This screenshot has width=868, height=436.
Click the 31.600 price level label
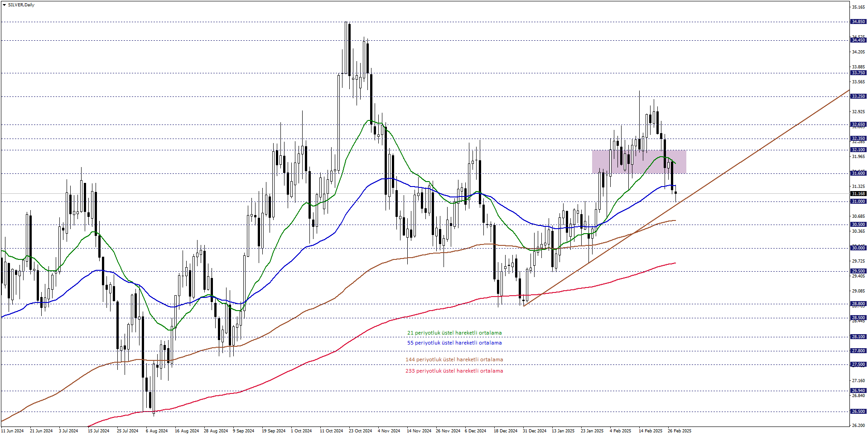click(x=858, y=173)
